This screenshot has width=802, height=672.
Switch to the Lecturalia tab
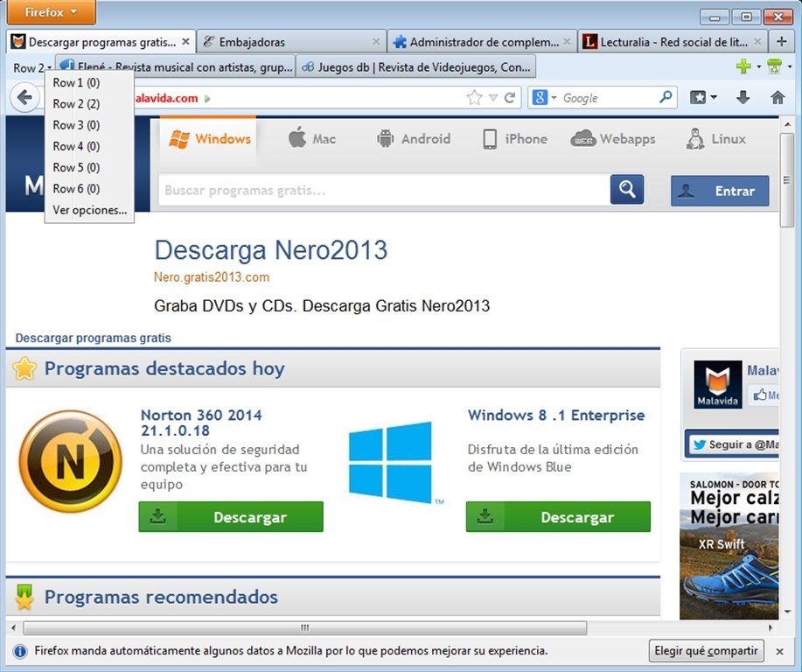tap(672, 41)
